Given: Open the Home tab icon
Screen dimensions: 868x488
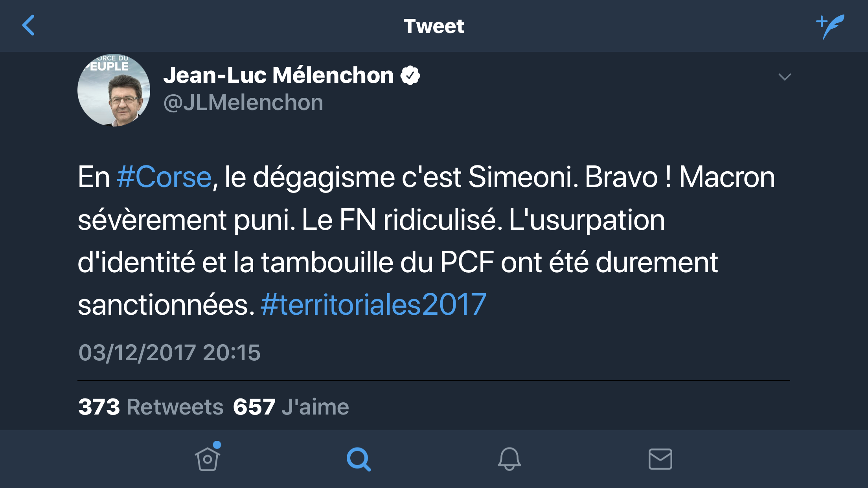Looking at the screenshot, I should coord(208,459).
